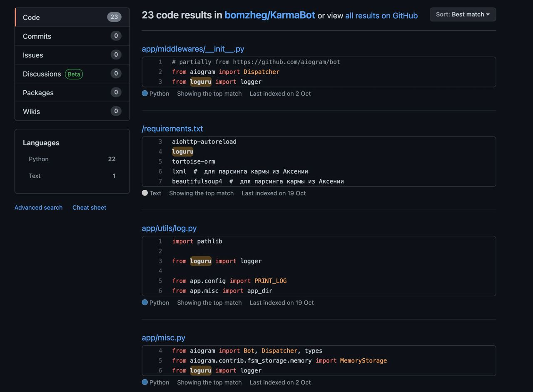This screenshot has height=392, width=533.
Task: Select the Discussions Beta tab
Action: click(x=72, y=74)
